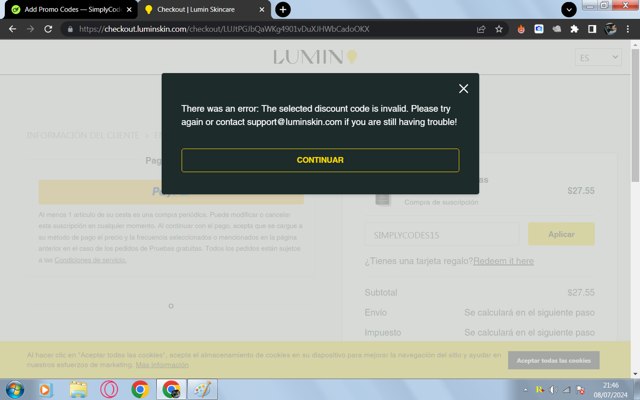
Task: Open a new browser tab
Action: tap(283, 9)
